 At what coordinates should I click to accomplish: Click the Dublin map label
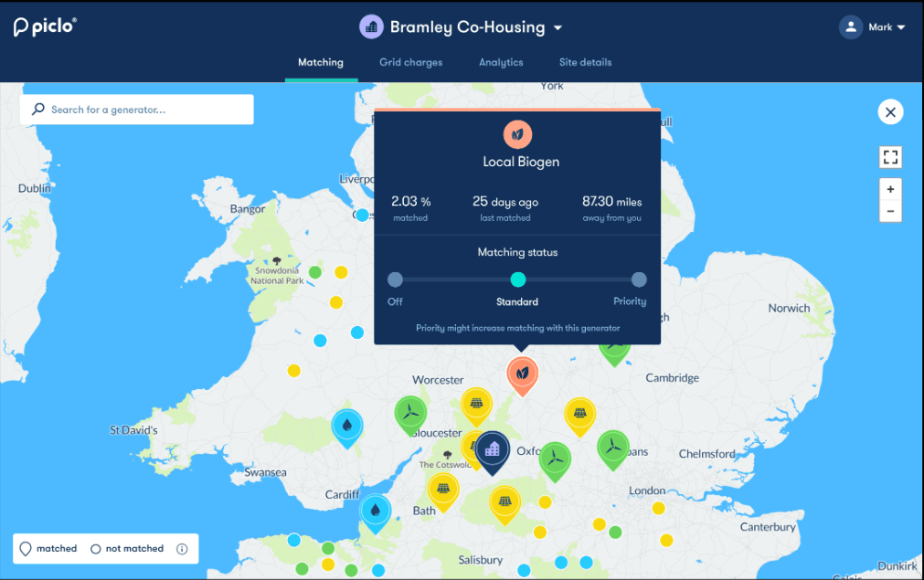coord(34,188)
